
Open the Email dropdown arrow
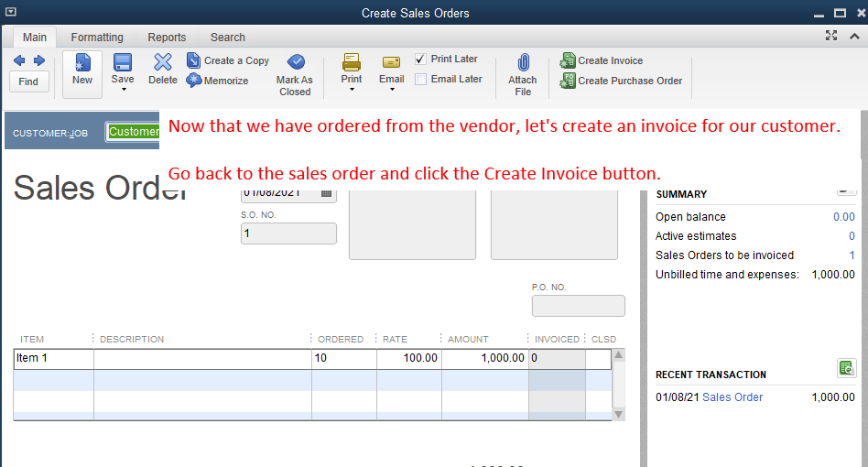click(392, 90)
